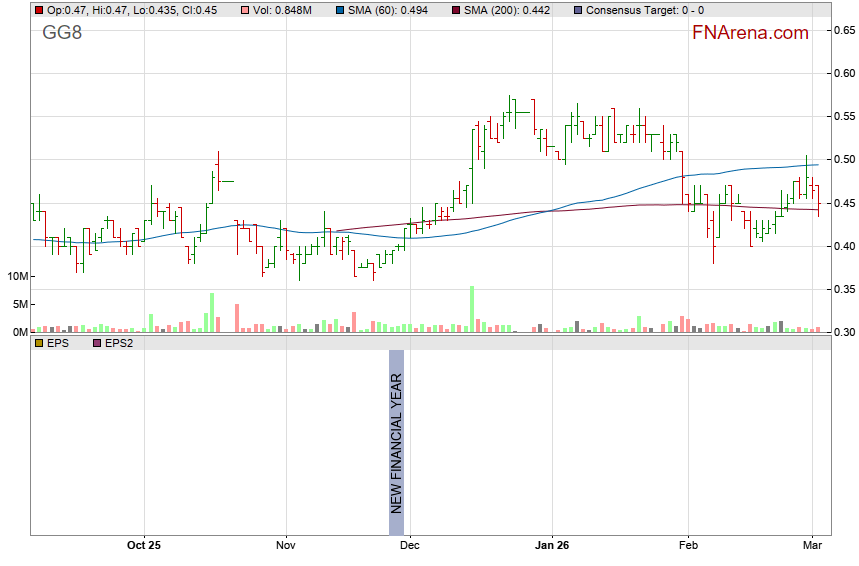Click the Dec label on the time axis
This screenshot has height=566, width=859.
click(x=409, y=546)
